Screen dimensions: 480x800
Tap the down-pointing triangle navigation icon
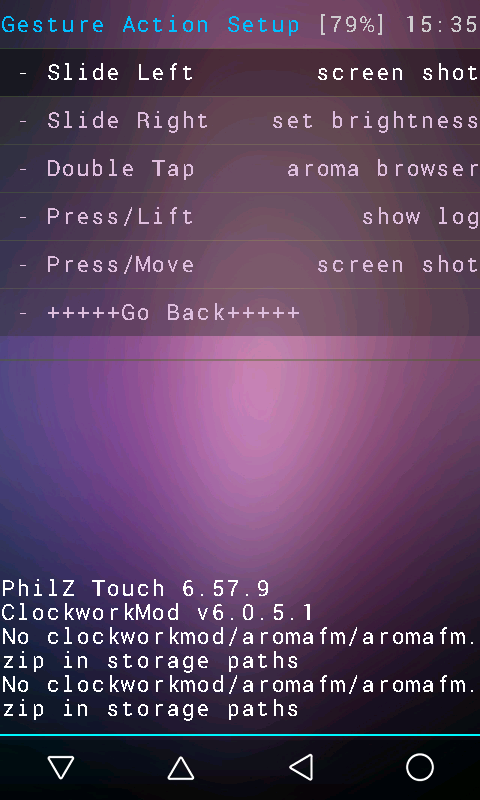coord(61,767)
